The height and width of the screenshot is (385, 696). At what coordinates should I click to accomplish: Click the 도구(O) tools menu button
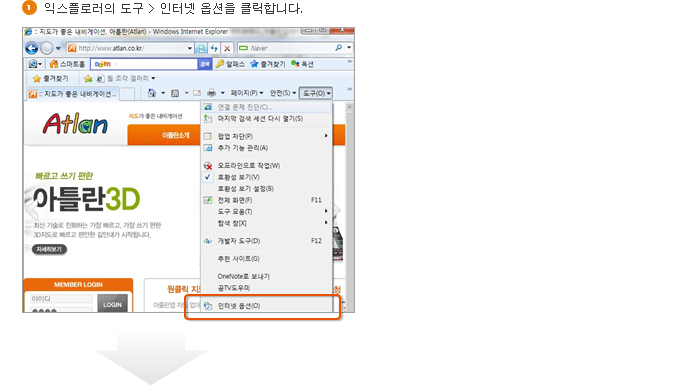tap(316, 93)
